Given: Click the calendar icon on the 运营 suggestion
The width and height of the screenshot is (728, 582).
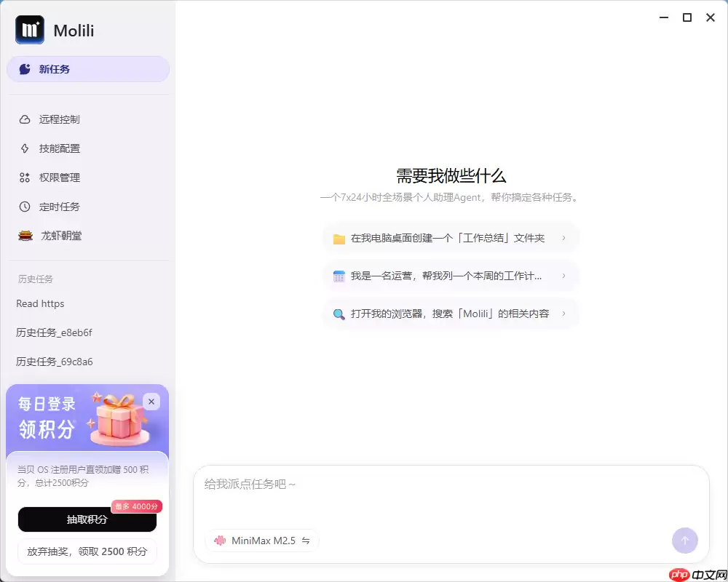Looking at the screenshot, I should 338,276.
